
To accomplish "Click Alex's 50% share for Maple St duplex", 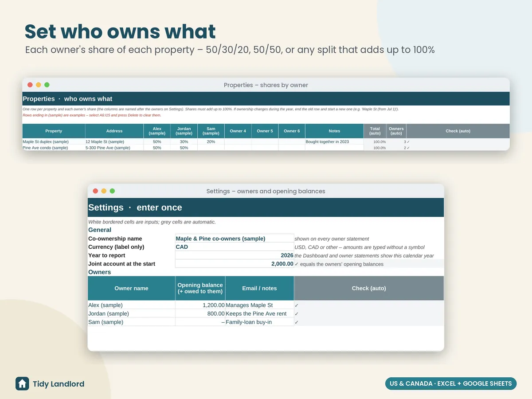I will point(157,142).
